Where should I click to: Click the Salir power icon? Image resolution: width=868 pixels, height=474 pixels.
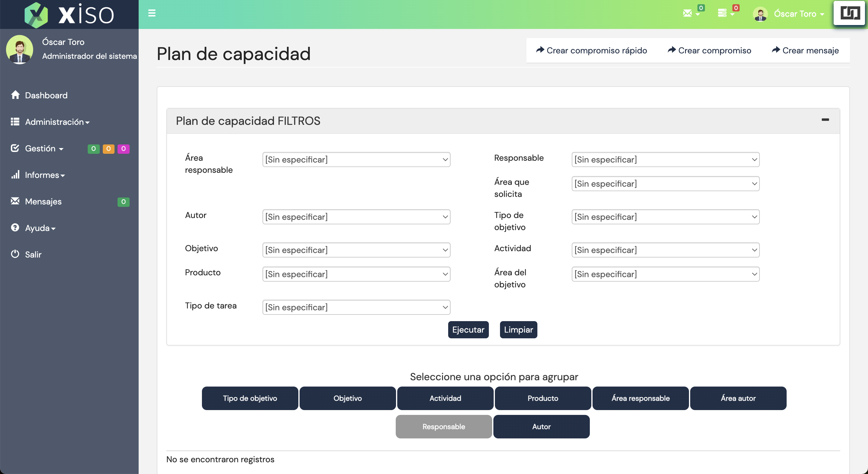15,254
